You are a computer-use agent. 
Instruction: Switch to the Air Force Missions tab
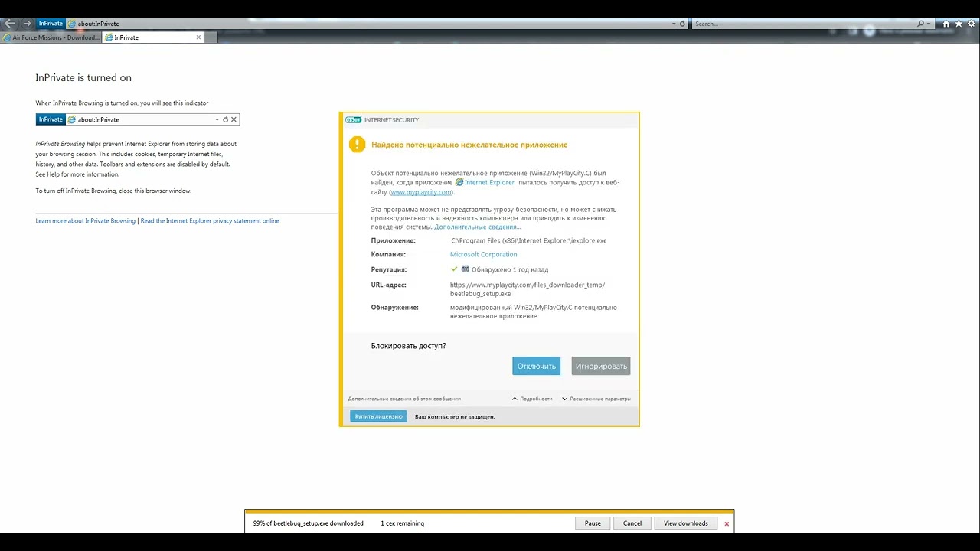[51, 37]
